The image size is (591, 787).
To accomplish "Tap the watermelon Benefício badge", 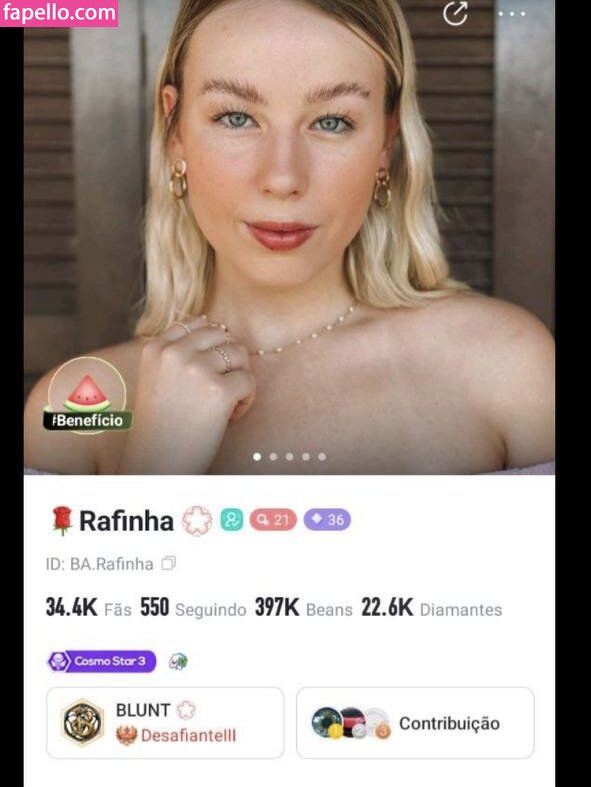I will click(x=87, y=396).
